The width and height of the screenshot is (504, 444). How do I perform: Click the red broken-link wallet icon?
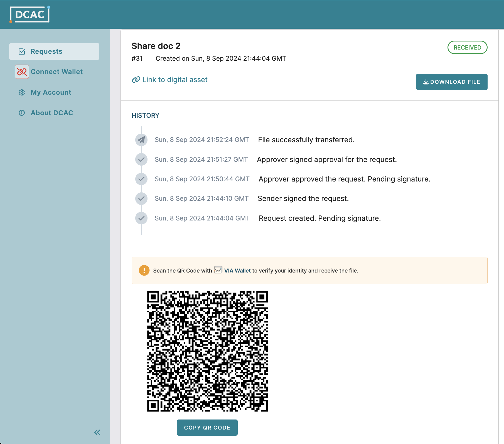pyautogui.click(x=22, y=72)
